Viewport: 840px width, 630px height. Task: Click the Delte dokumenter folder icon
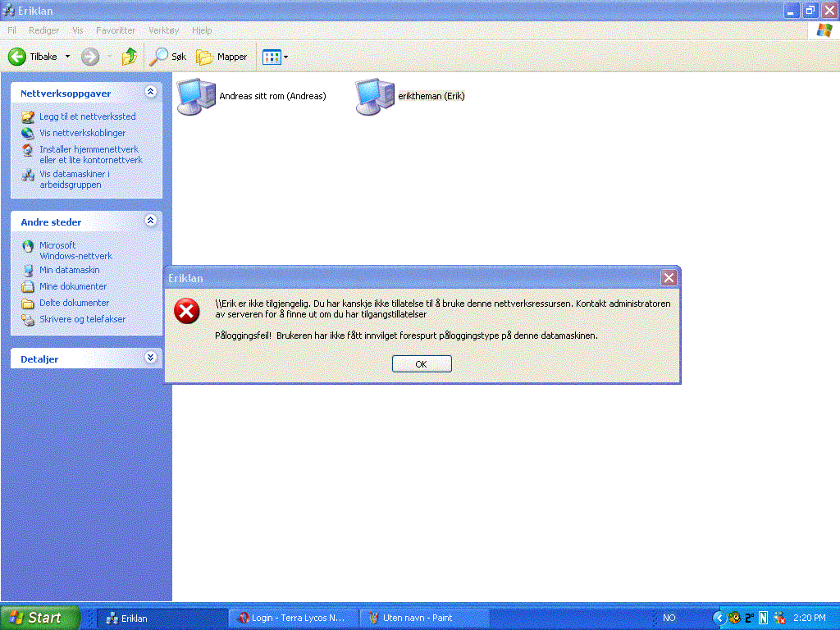pos(28,304)
